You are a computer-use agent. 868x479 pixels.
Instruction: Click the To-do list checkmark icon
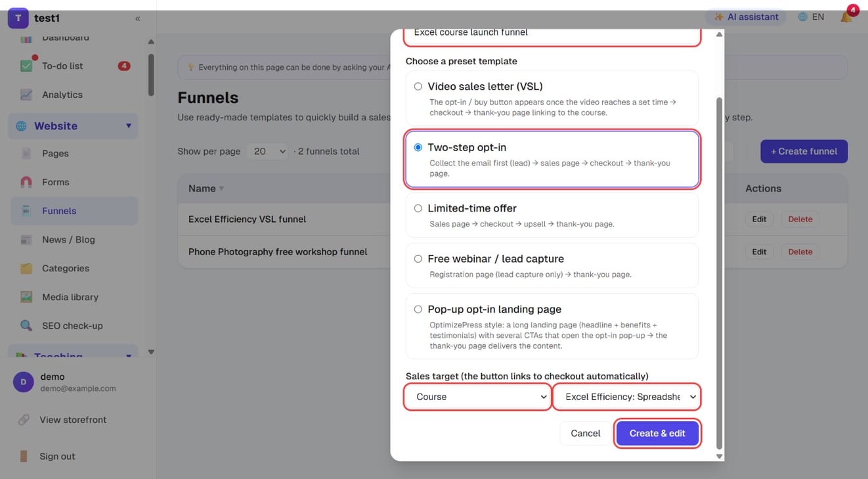click(x=26, y=66)
